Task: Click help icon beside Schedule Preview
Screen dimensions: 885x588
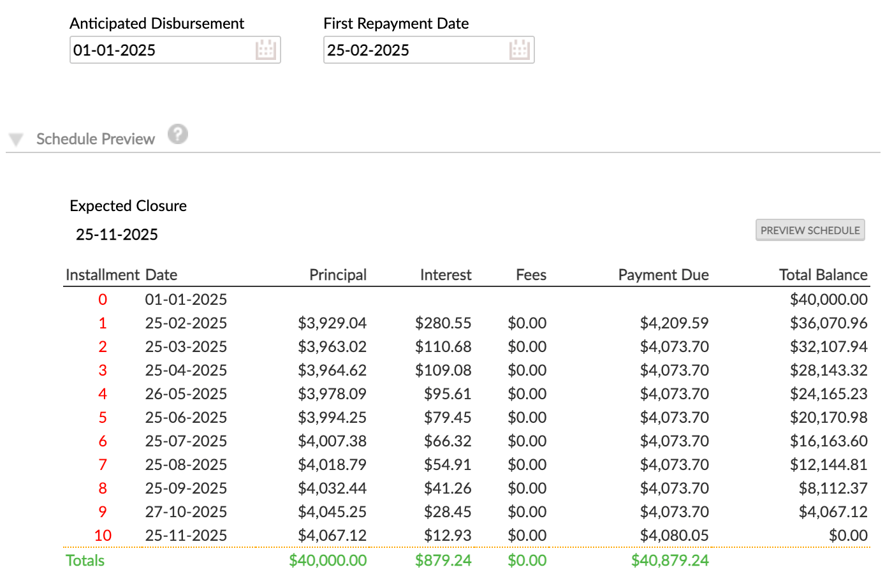Action: (178, 135)
